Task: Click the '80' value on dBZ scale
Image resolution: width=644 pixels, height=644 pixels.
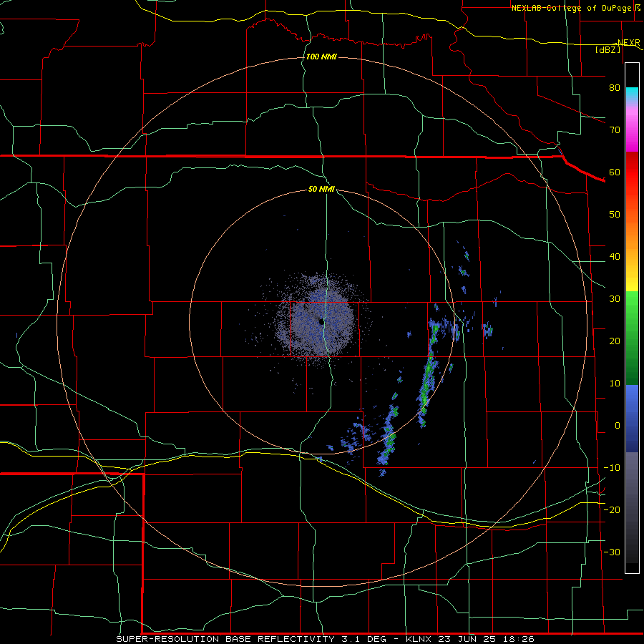Action: coord(615,87)
